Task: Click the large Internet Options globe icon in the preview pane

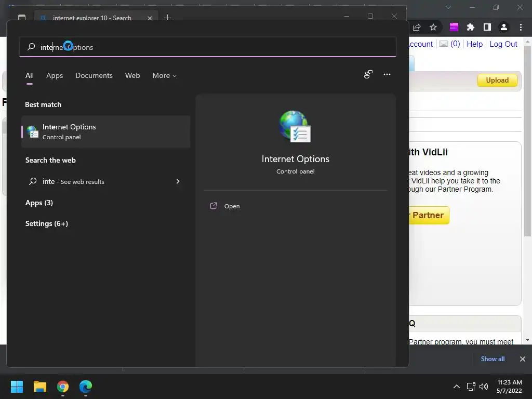Action: coord(295,127)
